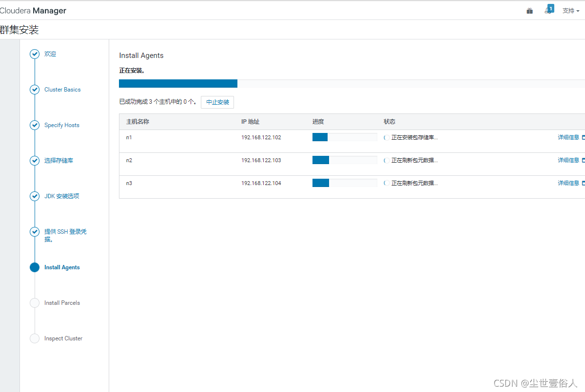The width and height of the screenshot is (585, 392).
Task: Open running commands notification icon
Action: click(549, 9)
